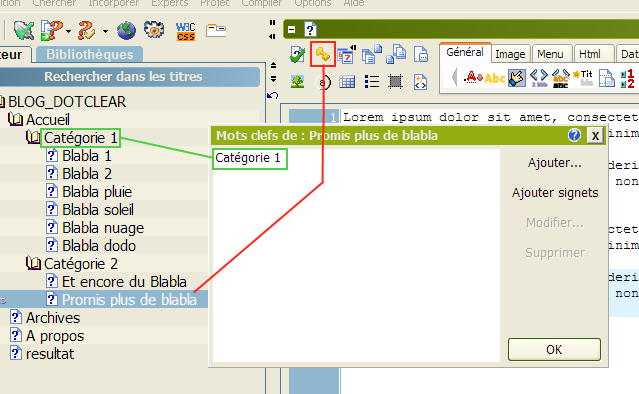Select the Abc text color icon
This screenshot has height=394, width=639.
pyautogui.click(x=495, y=77)
